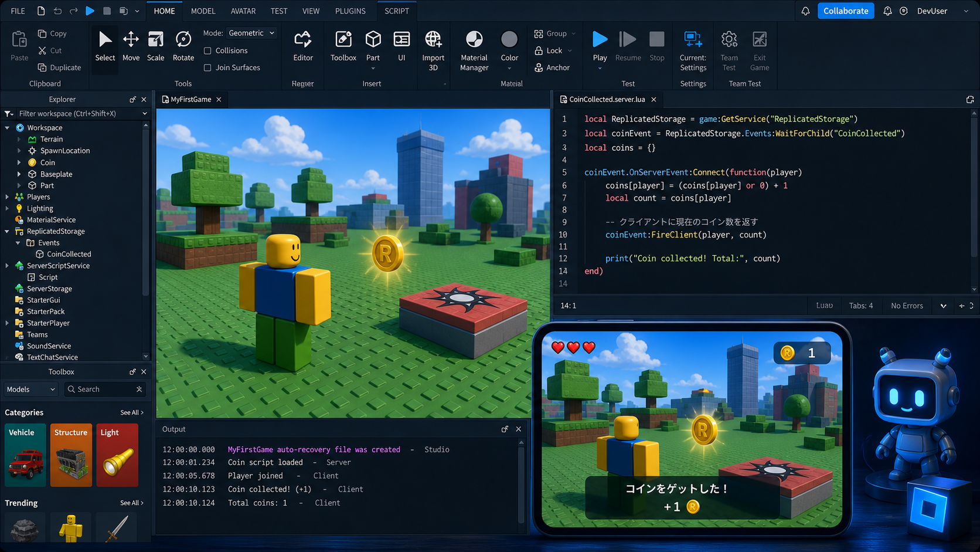Switch to the SCRIPT ribbon tab
Screen dimensions: 980x552
point(397,11)
